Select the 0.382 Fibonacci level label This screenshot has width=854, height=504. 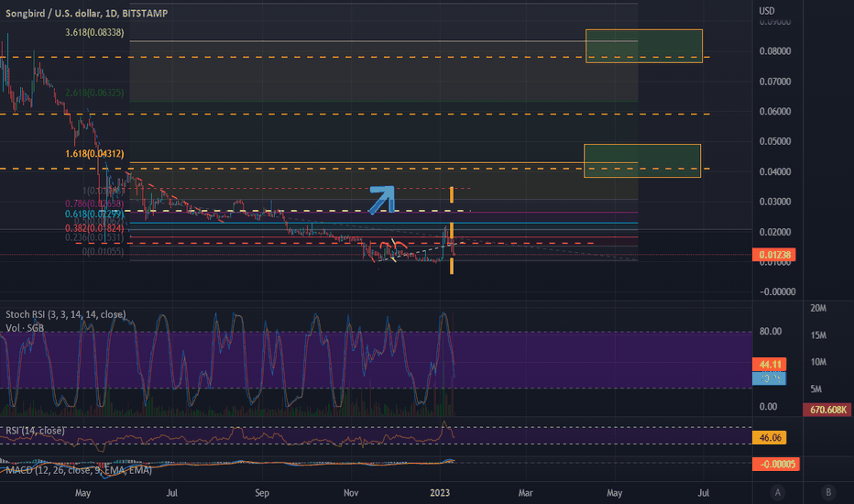pos(94,228)
